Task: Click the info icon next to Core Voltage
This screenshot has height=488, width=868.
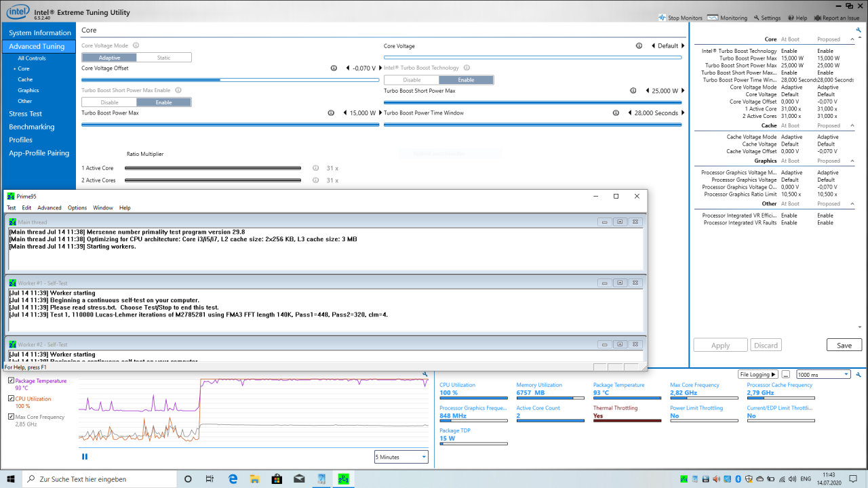Action: [639, 45]
